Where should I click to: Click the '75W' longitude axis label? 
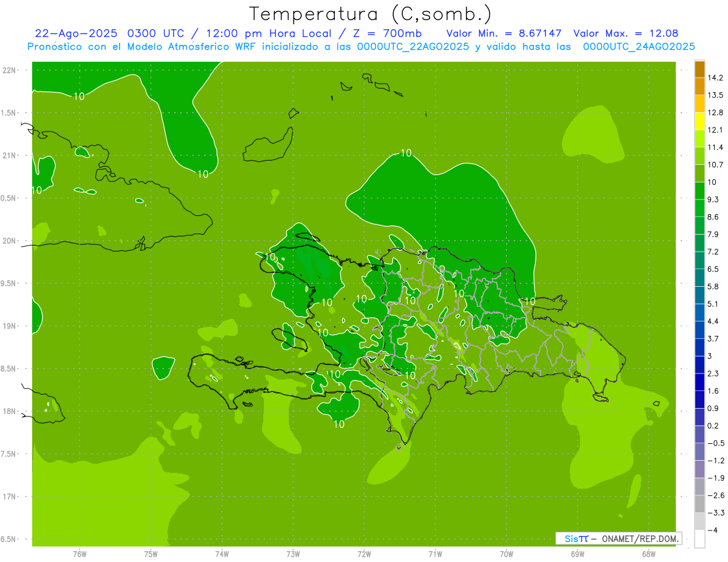(x=151, y=554)
